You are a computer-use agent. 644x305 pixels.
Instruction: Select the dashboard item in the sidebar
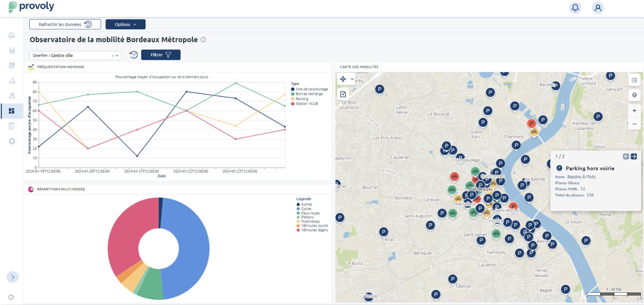click(x=12, y=111)
